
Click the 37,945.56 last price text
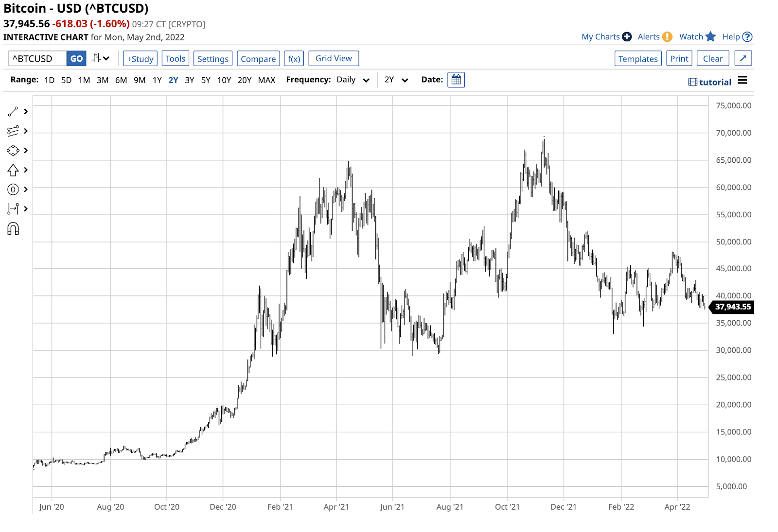click(x=26, y=24)
